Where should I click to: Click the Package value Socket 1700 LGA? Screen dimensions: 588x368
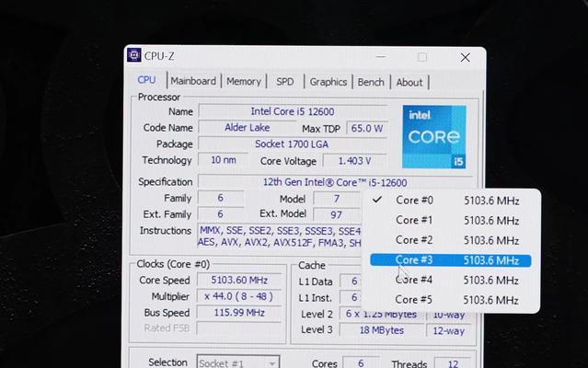[x=293, y=144]
